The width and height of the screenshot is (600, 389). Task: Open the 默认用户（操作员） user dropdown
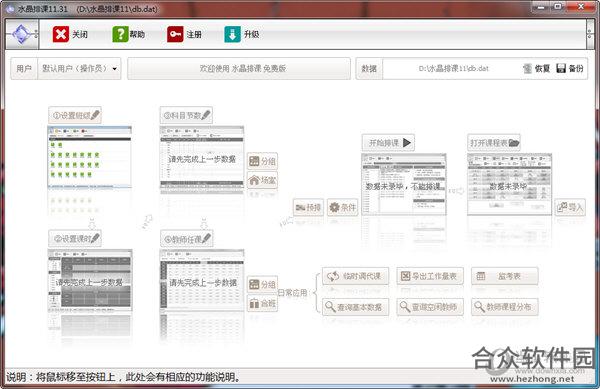point(79,68)
